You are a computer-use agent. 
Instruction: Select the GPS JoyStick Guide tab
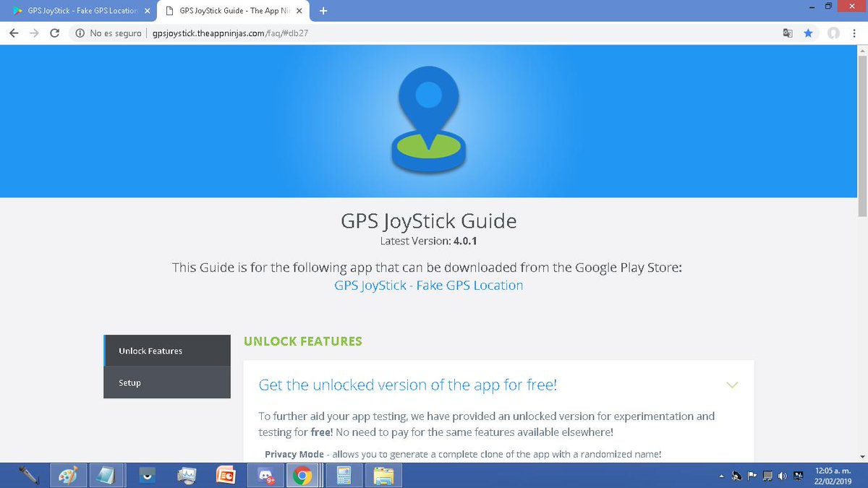tap(233, 11)
